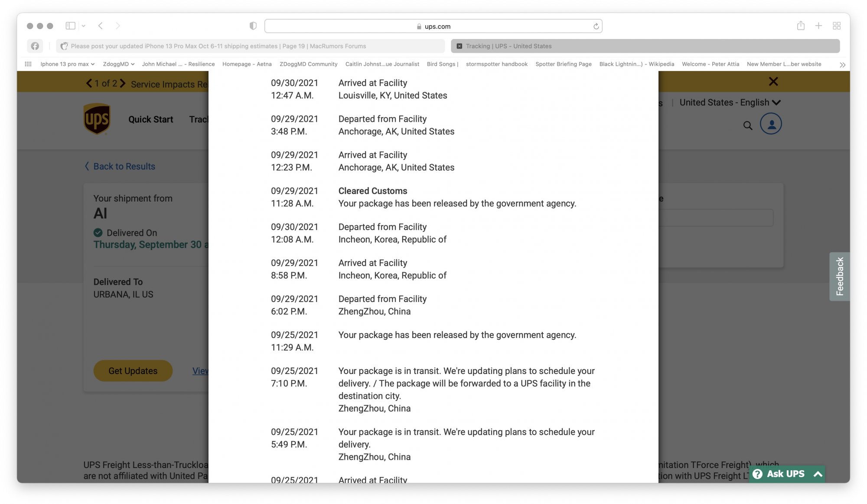Switch to MacRumors Forums tab
867x504 pixels.
[x=250, y=46]
